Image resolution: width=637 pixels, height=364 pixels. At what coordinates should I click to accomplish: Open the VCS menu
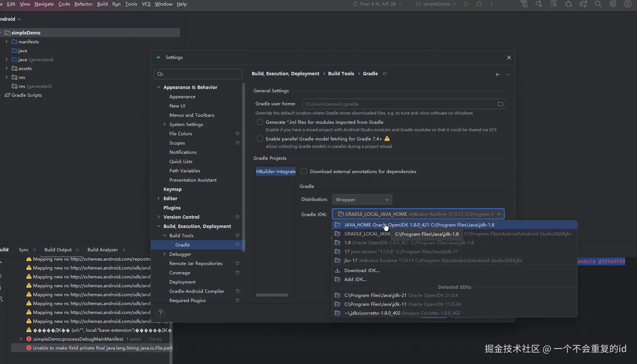pos(146,4)
